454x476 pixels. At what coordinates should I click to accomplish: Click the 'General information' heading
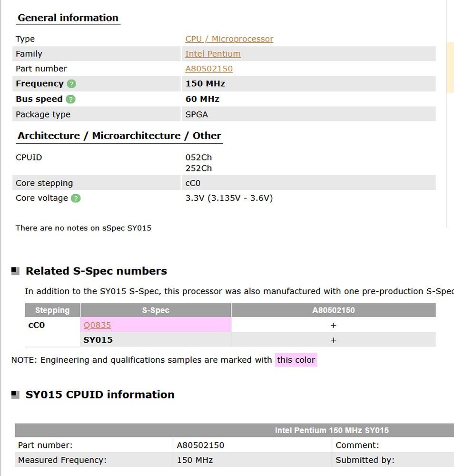click(x=68, y=18)
